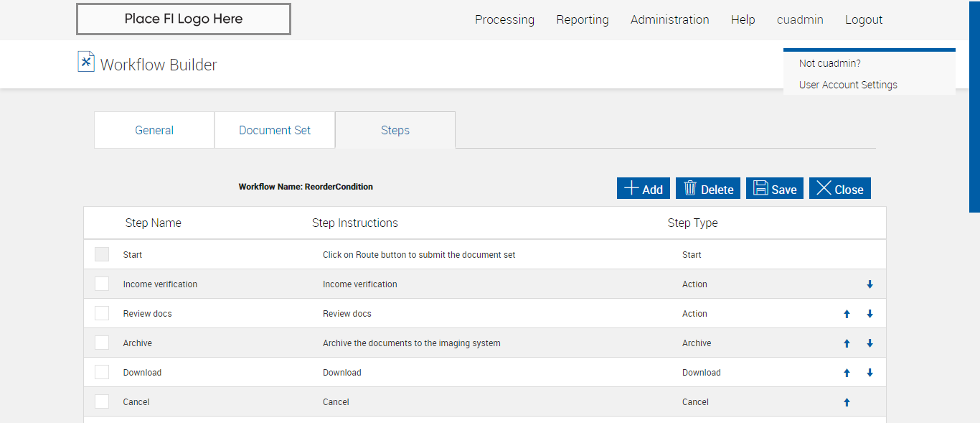Open User Account Settings link
This screenshot has height=423, width=980.
click(x=848, y=85)
